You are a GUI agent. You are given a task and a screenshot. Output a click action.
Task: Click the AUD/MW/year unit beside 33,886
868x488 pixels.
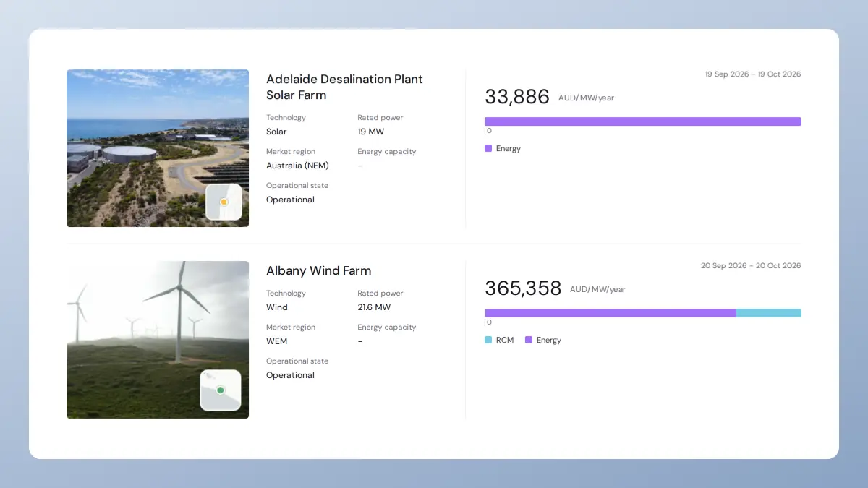coord(586,98)
